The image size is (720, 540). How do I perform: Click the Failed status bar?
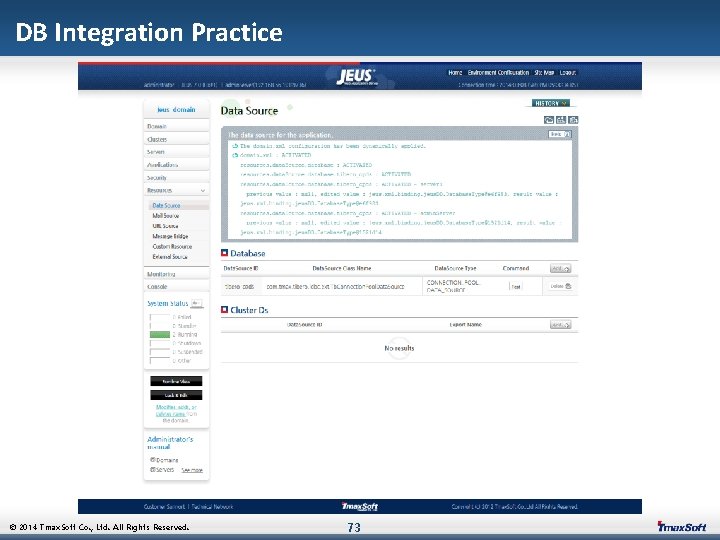click(160, 317)
